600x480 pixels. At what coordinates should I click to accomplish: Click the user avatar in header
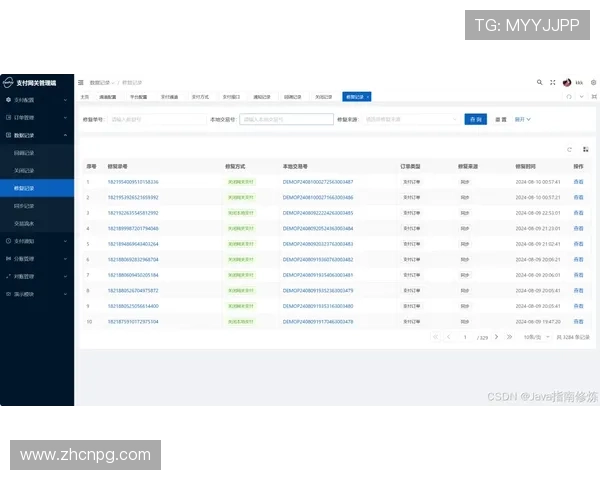567,82
